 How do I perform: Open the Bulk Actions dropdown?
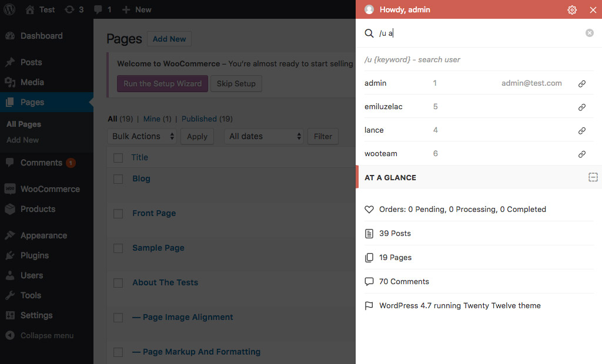coord(144,136)
